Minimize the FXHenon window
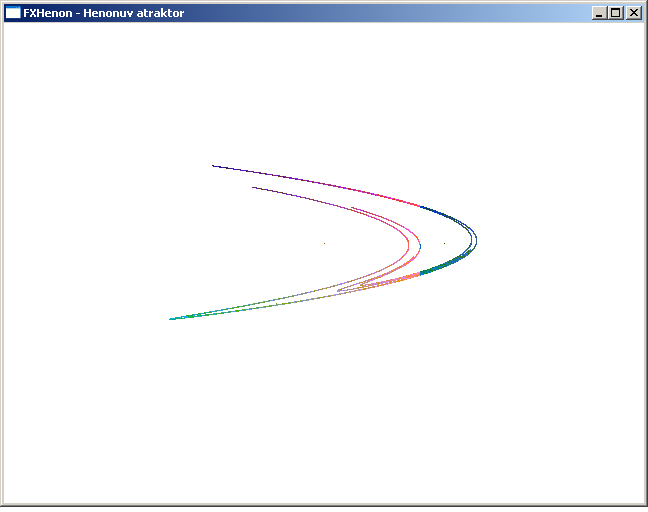 (x=599, y=13)
